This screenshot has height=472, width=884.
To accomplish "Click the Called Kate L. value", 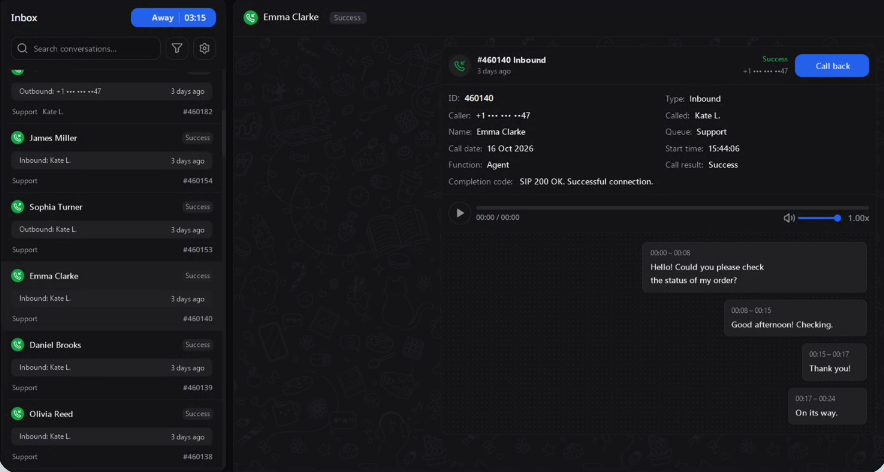I will (x=708, y=115).
